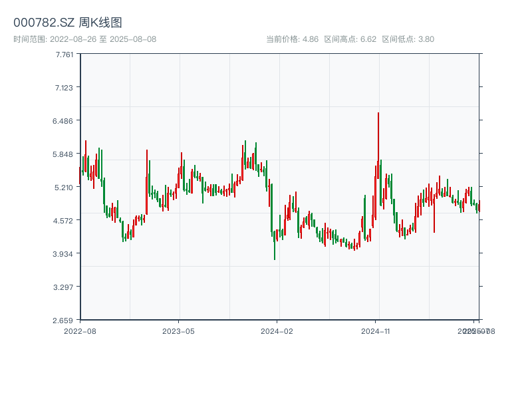Click the y-axis value 5.210
532x399 pixels.
tap(64, 188)
